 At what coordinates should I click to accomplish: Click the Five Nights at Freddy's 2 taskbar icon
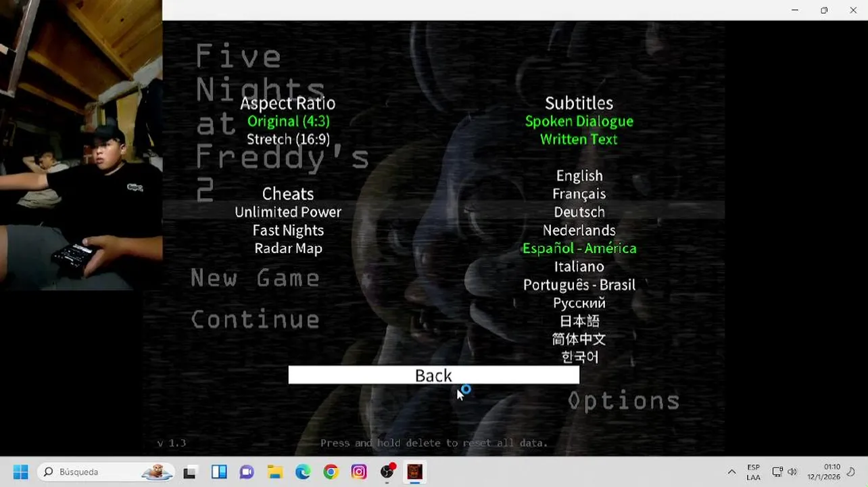pos(415,472)
